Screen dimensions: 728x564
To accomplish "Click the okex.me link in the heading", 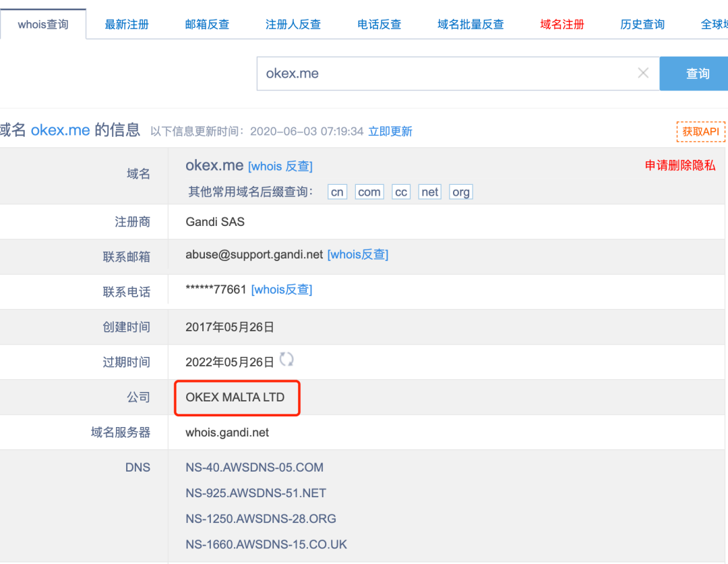I will [x=61, y=130].
